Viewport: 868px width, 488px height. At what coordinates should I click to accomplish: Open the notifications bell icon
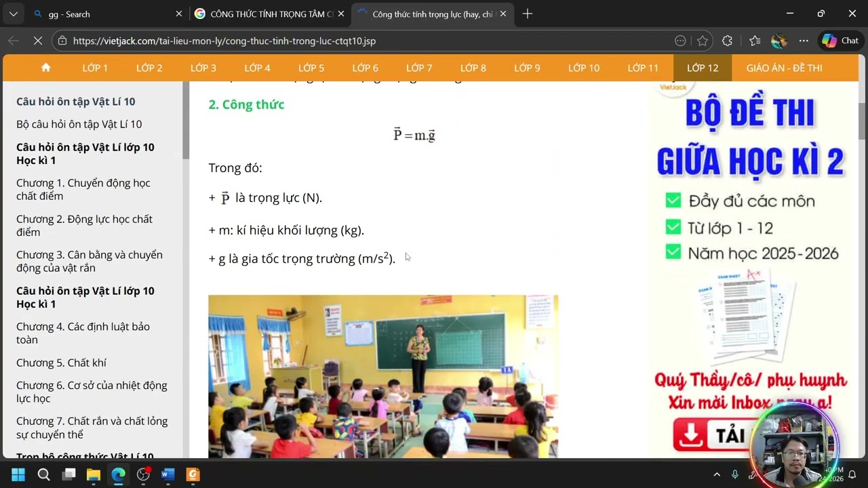pos(852,474)
